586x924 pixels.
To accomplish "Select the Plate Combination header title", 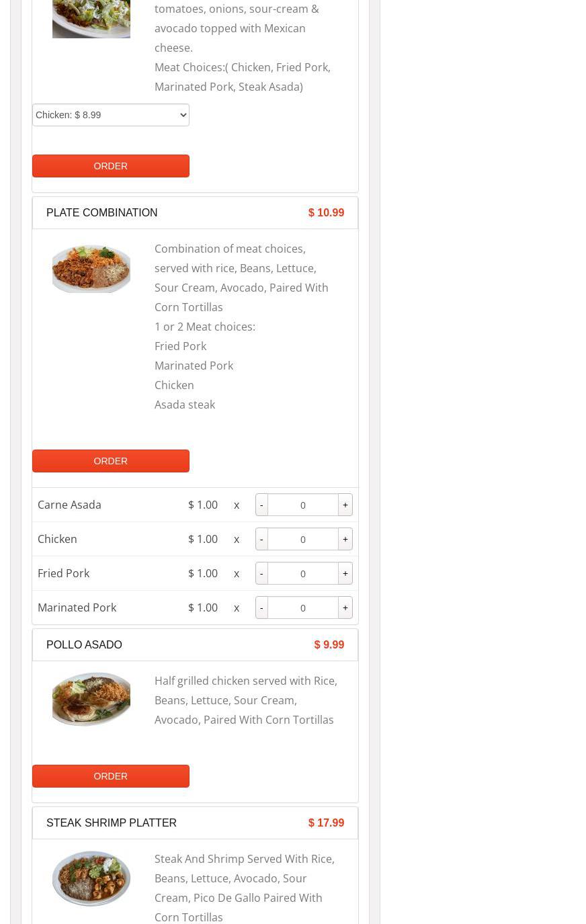I will (x=102, y=212).
